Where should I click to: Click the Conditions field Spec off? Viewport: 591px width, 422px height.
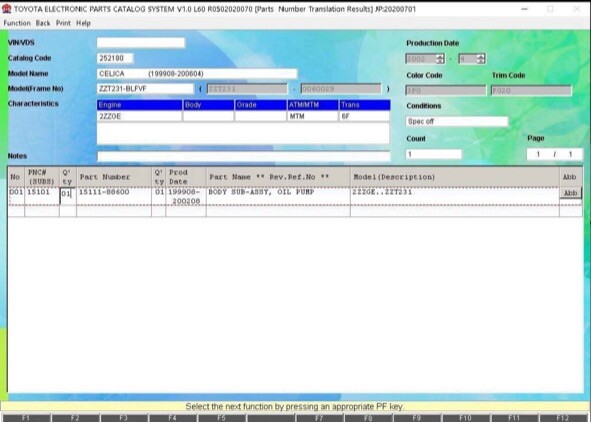(x=457, y=121)
